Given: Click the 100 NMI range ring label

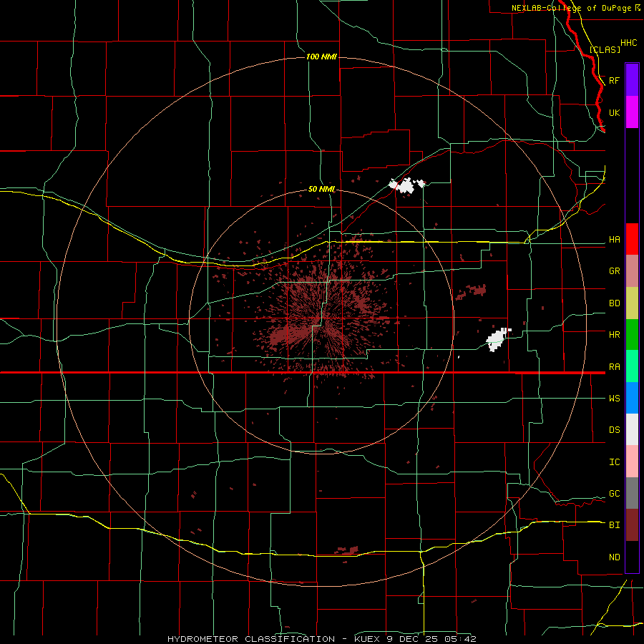Looking at the screenshot, I should (321, 57).
